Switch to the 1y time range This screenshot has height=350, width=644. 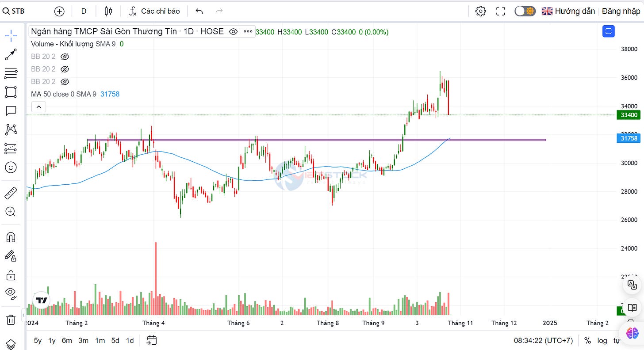pos(52,340)
